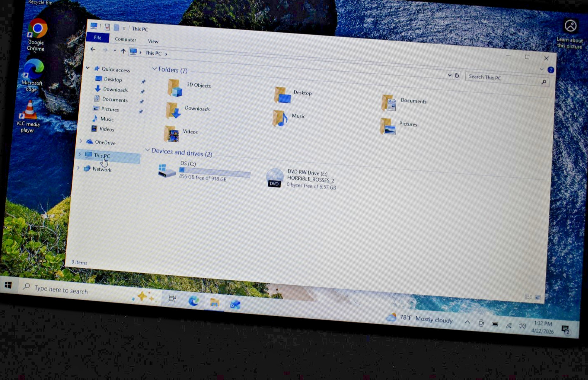Open the Windows Start button
Image resolution: width=588 pixels, height=380 pixels.
(8, 285)
